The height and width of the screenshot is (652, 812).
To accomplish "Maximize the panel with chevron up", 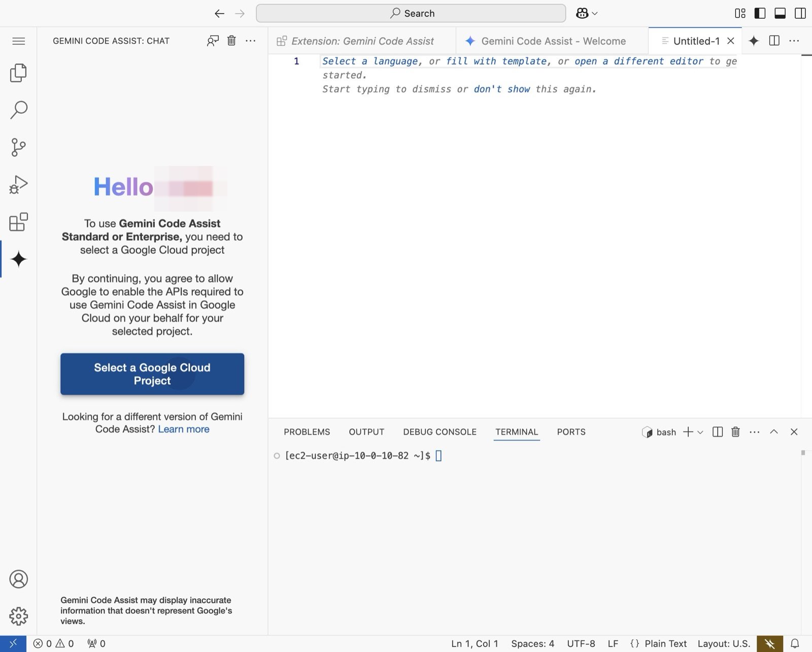I will point(774,432).
